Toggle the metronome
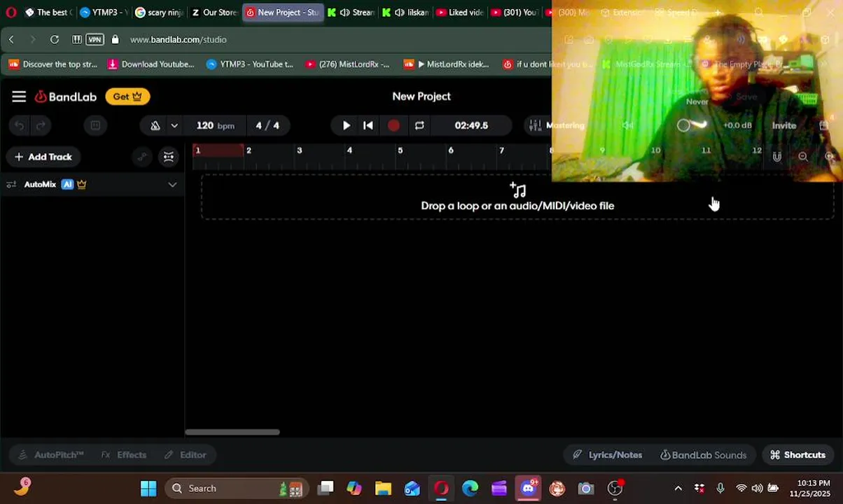The image size is (843, 504). click(x=155, y=125)
